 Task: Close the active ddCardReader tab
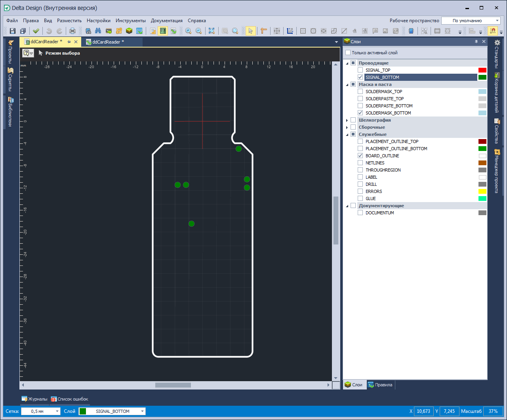[x=76, y=42]
